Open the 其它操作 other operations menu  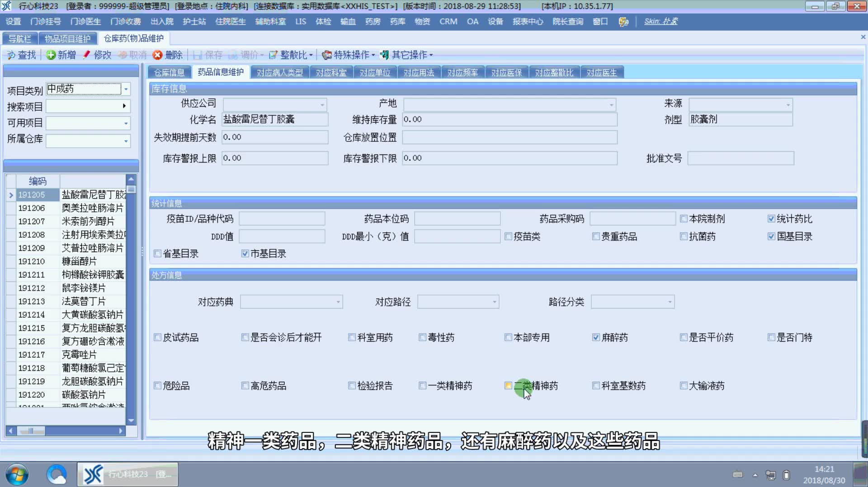[406, 55]
